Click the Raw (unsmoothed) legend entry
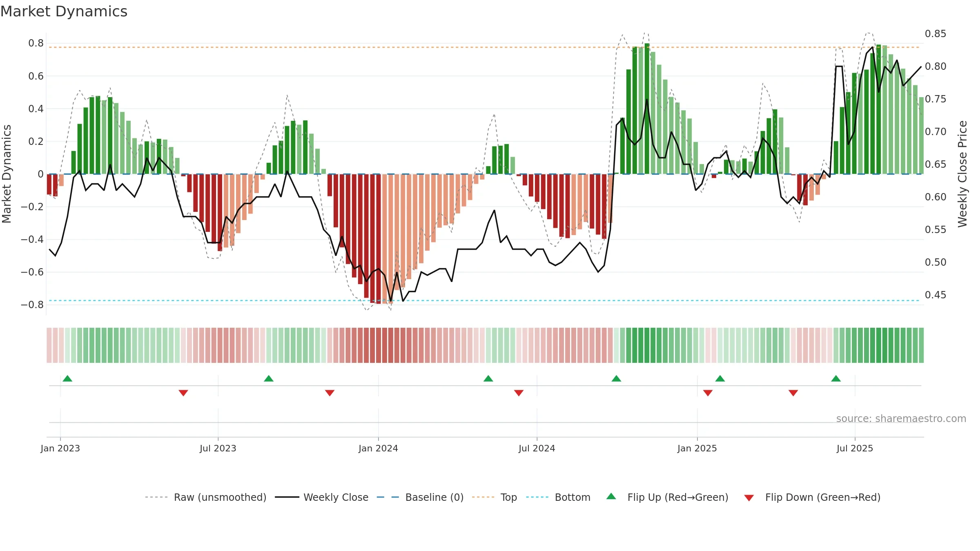 click(x=205, y=497)
